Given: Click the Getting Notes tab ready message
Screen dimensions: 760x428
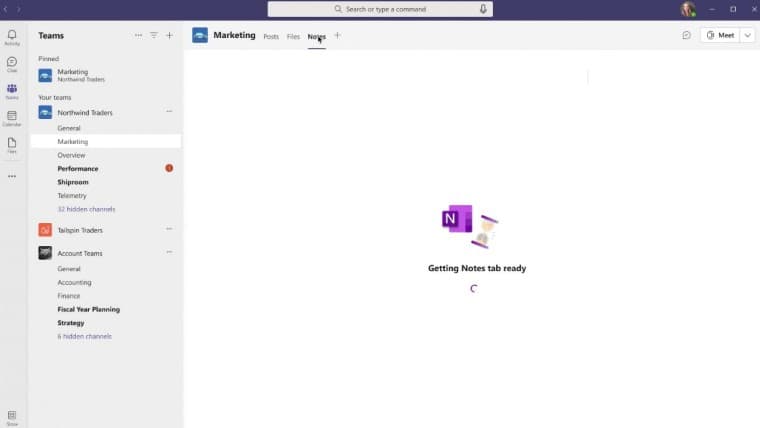Looking at the screenshot, I should tap(477, 268).
